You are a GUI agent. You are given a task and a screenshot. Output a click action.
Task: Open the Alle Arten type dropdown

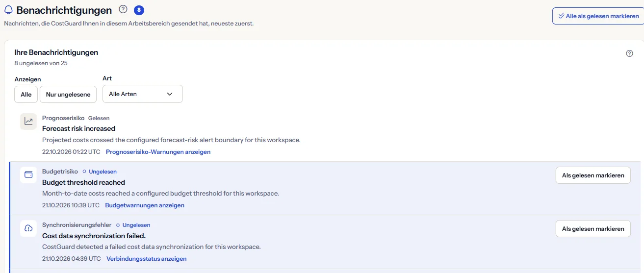click(x=143, y=94)
